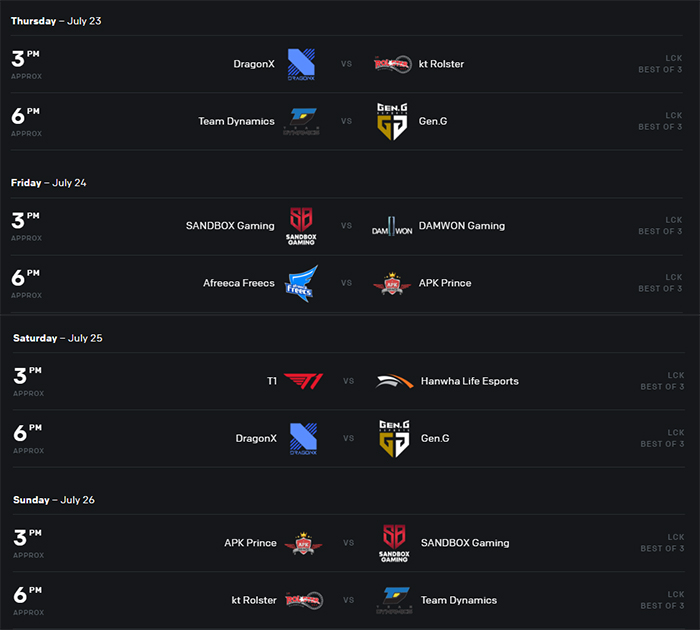Click the T1 red logo
700x630 pixels.
tap(304, 381)
